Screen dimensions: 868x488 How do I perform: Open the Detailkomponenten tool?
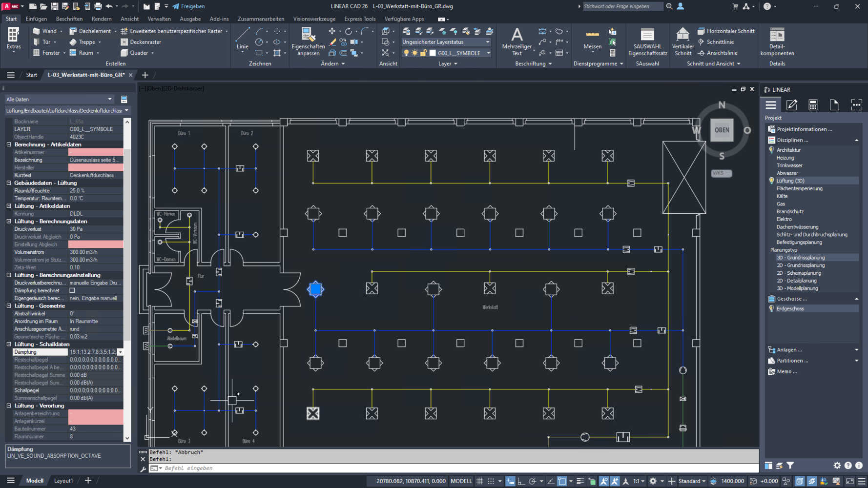pos(777,41)
